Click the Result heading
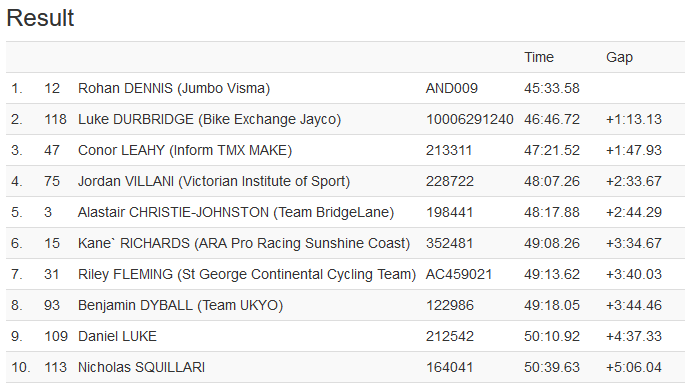 click(x=40, y=18)
